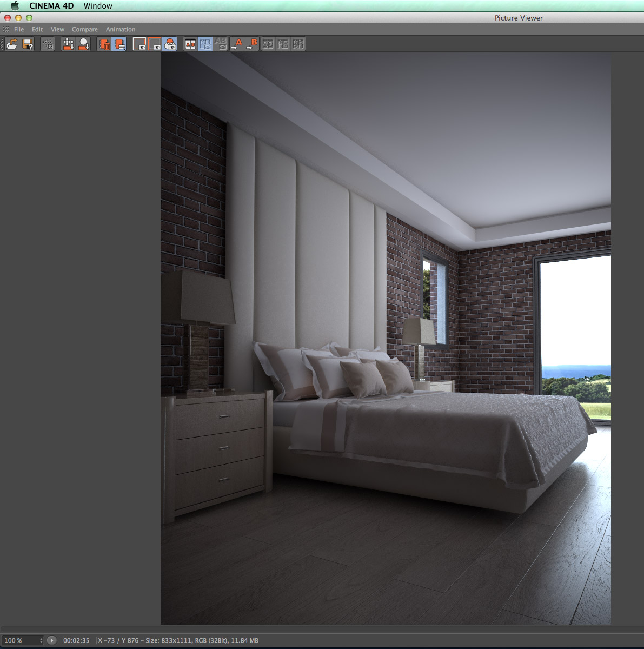The width and height of the screenshot is (644, 649).
Task: Click the second red frame with eye icon
Action: point(155,44)
